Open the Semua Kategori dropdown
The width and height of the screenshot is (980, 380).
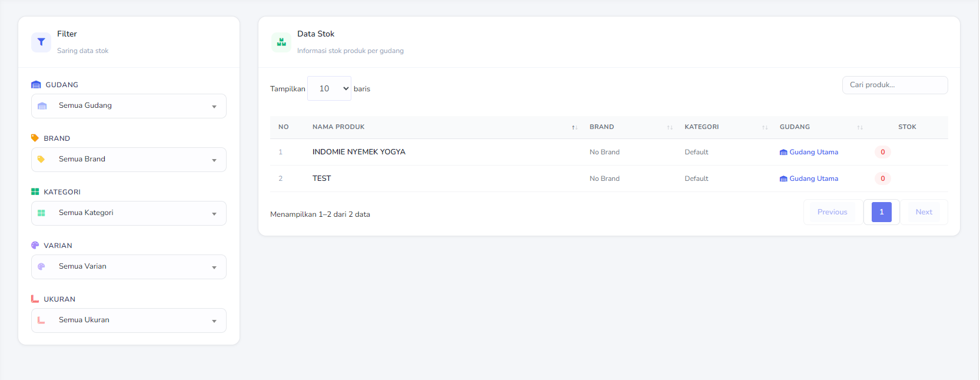(129, 213)
